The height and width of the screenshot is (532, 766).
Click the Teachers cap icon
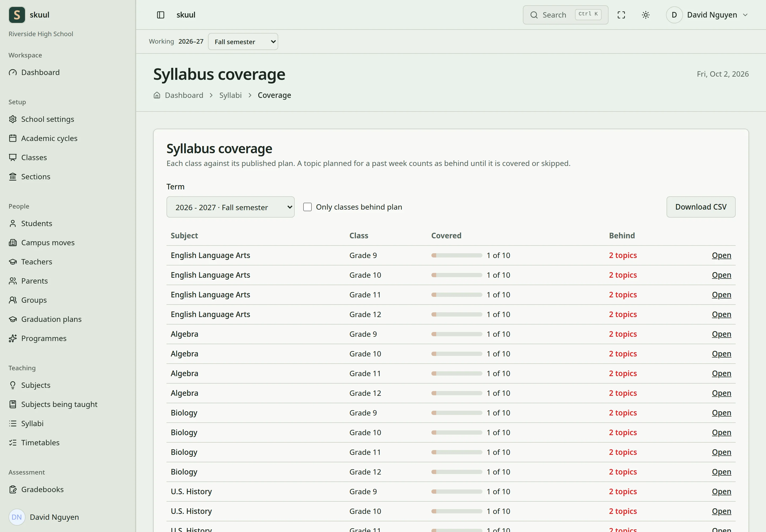13,262
